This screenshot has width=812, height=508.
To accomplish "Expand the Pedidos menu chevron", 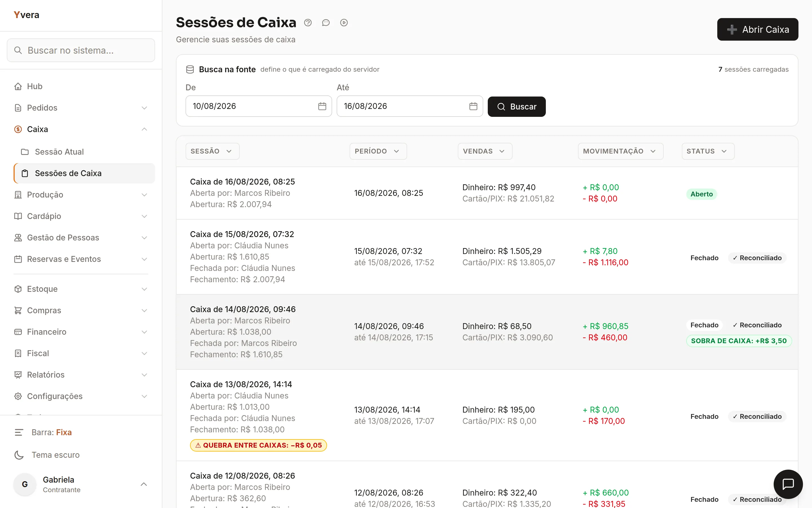I will click(x=144, y=108).
